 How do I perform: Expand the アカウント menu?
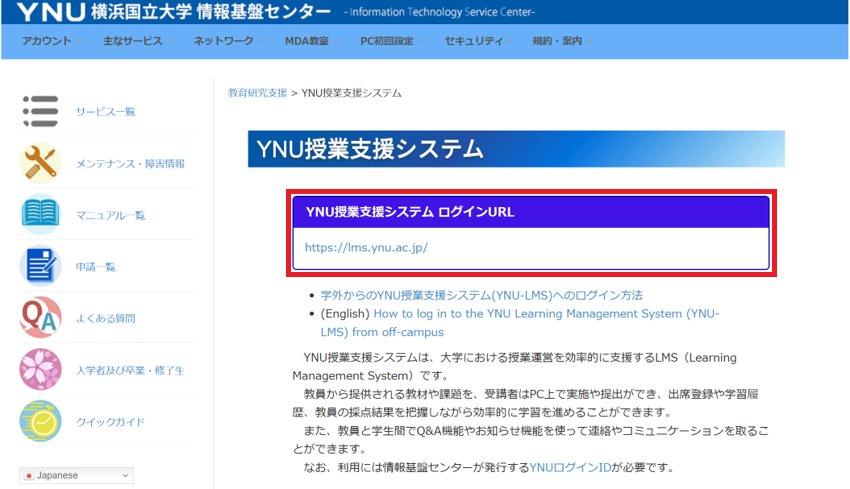(x=51, y=41)
